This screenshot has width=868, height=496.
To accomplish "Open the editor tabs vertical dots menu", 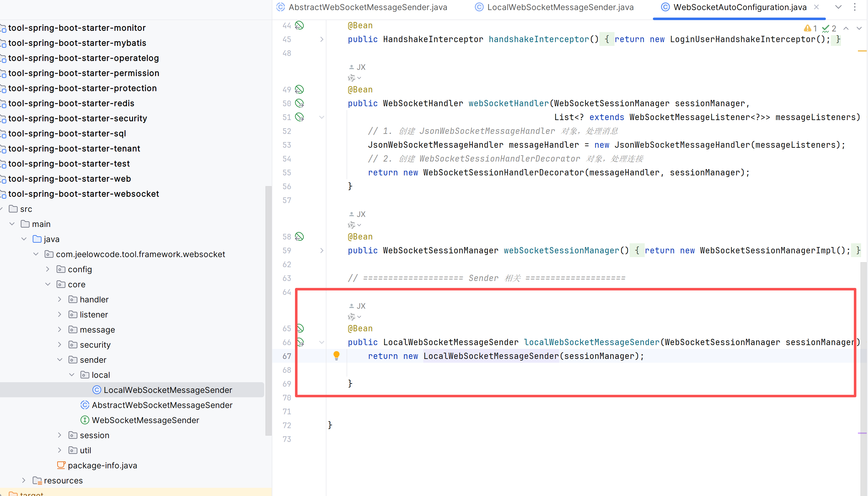I will click(855, 8).
